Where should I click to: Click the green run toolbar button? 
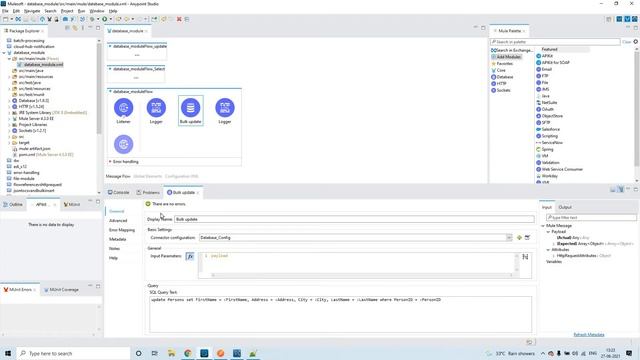tap(104, 19)
